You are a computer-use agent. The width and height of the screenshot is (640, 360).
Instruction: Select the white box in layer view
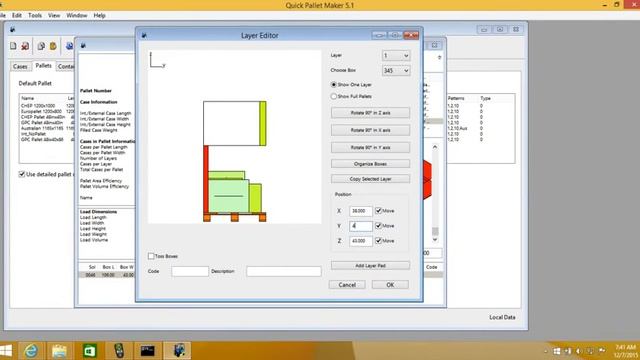point(231,123)
